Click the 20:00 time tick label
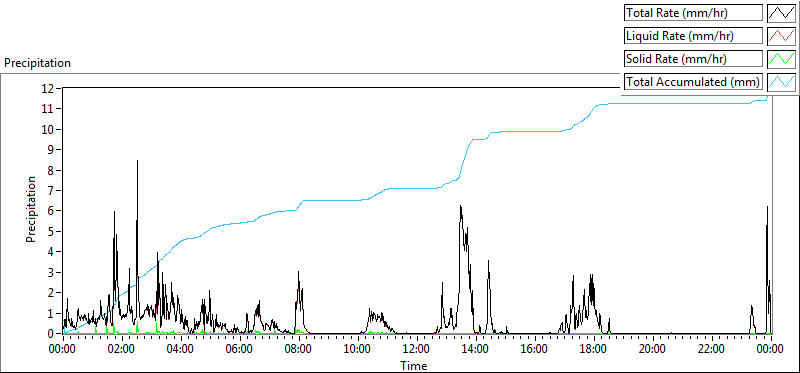The image size is (800, 373). click(x=653, y=350)
